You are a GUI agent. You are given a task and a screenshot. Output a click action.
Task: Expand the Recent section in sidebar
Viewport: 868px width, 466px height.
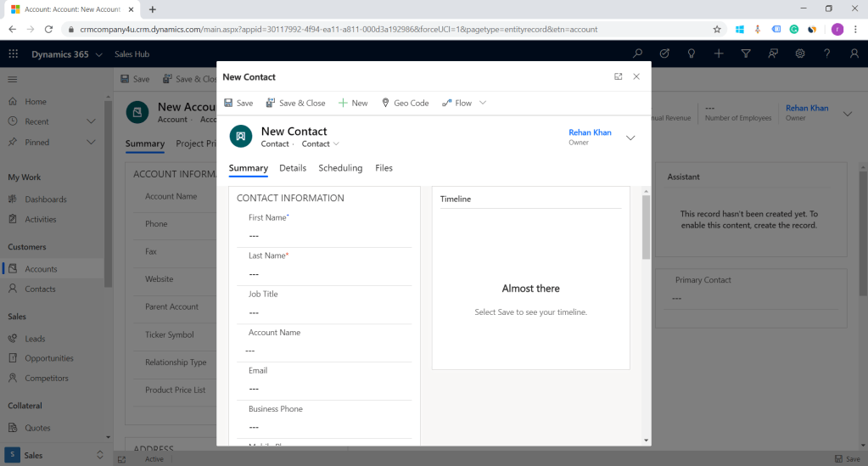pyautogui.click(x=91, y=121)
